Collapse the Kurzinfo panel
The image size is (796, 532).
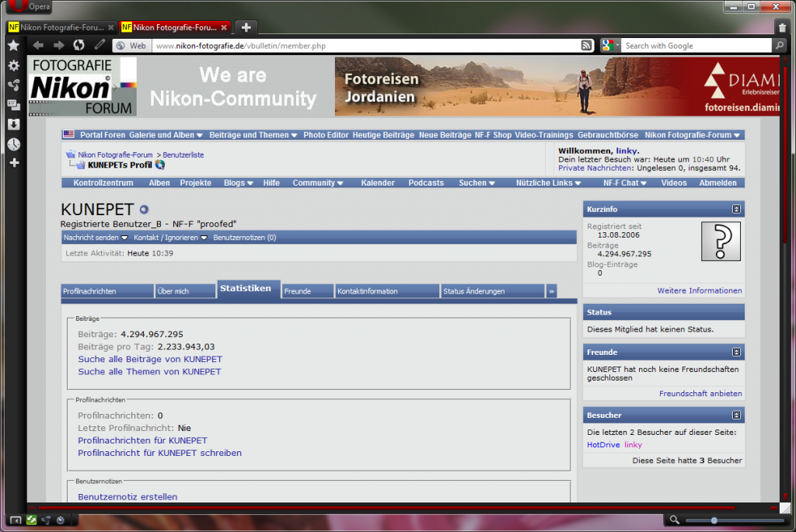coord(736,209)
